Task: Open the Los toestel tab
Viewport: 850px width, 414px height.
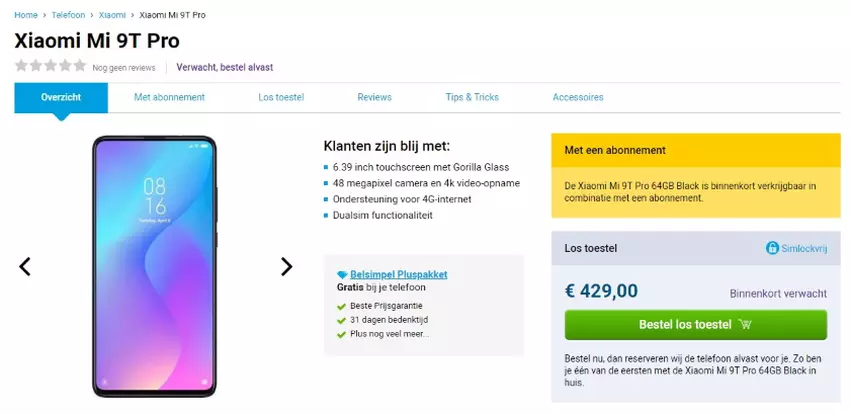Action: point(281,97)
